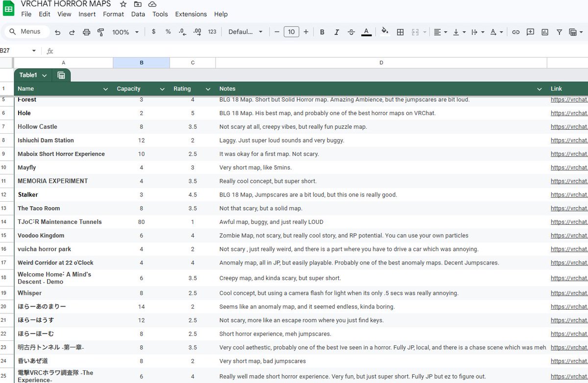This screenshot has width=588, height=383.
Task: Format as percent
Action: [x=168, y=32]
